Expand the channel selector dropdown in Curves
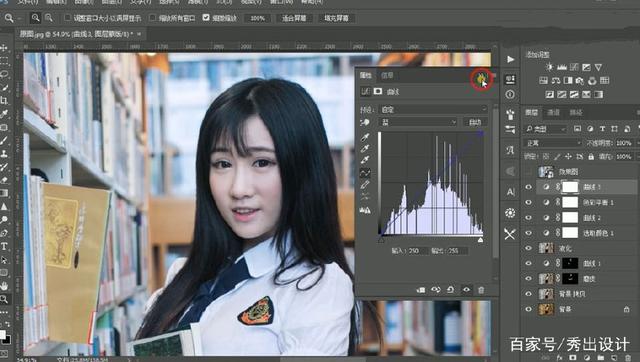The height and width of the screenshot is (362, 640). coord(418,122)
